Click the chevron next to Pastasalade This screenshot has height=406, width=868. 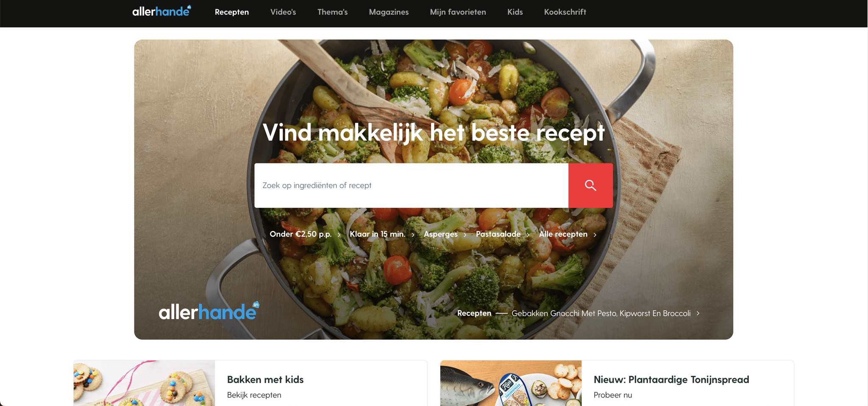pos(528,235)
